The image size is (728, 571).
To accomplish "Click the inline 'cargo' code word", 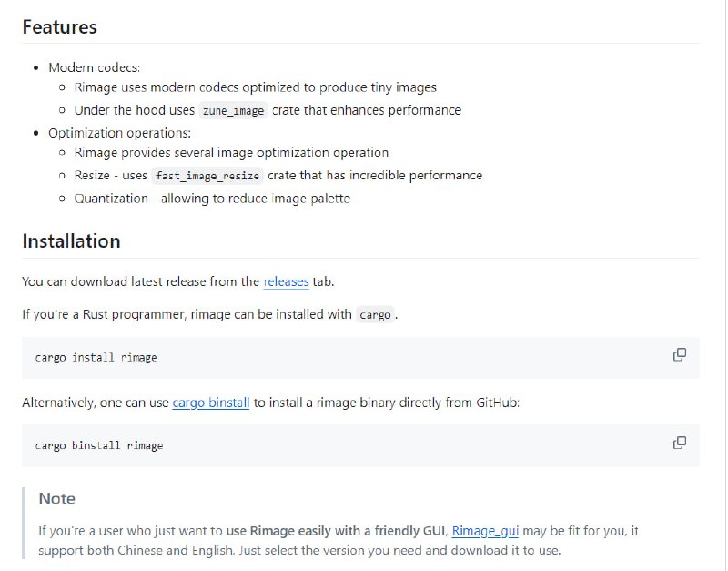I will 375,315.
